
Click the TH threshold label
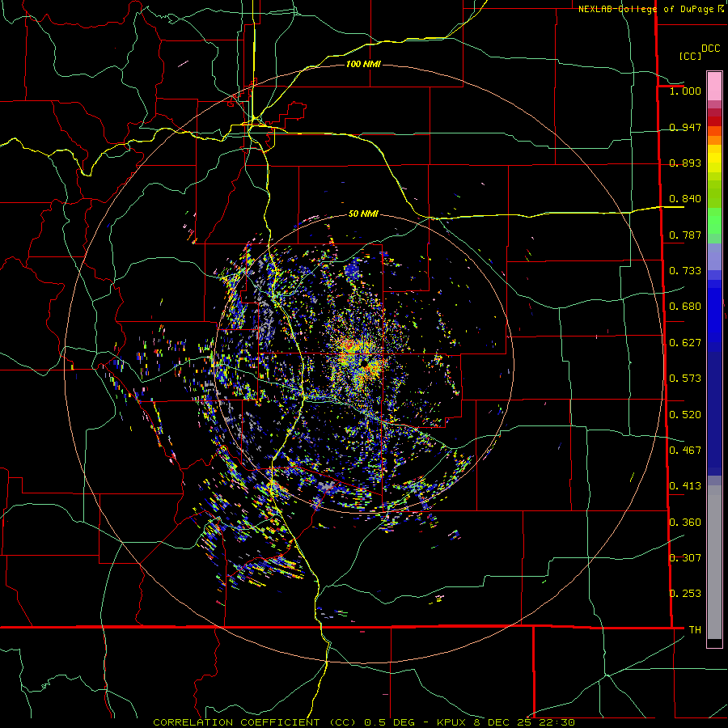coord(695,630)
